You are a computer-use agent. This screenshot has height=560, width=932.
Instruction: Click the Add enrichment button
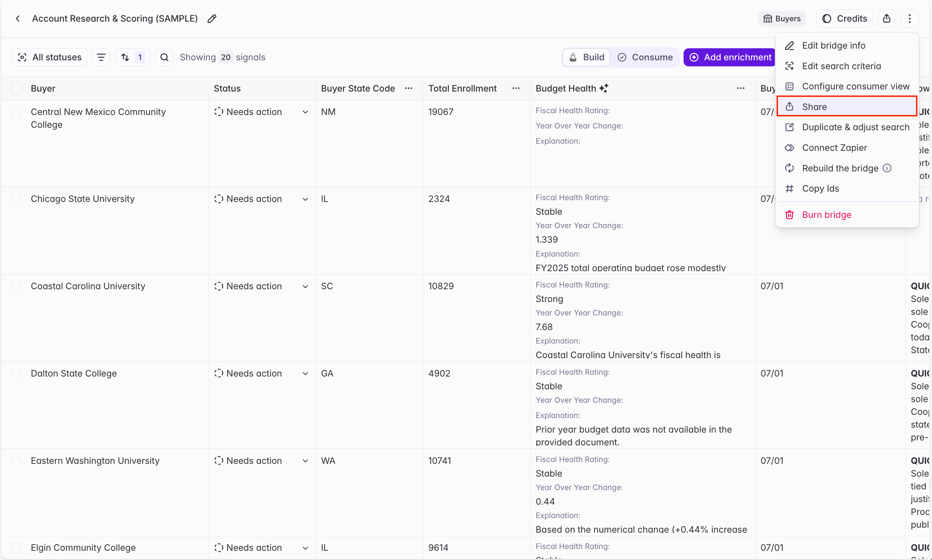tap(730, 57)
